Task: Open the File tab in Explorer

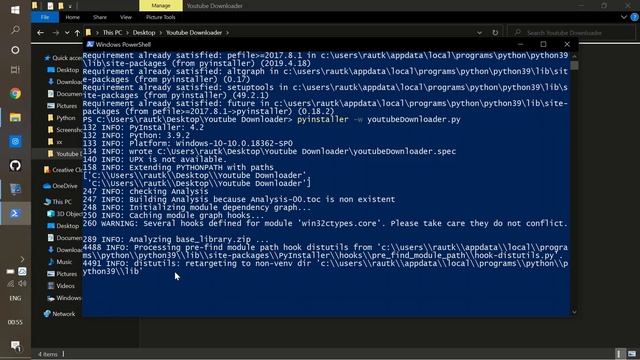Action: [x=45, y=17]
